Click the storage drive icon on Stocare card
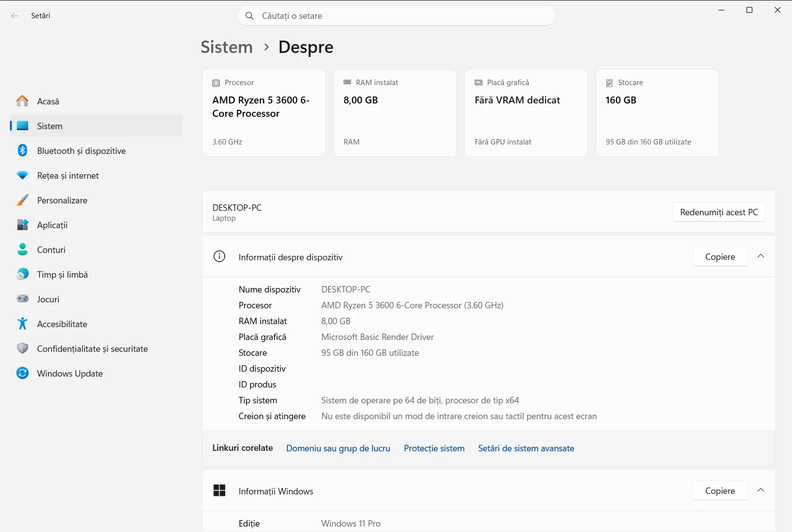This screenshot has height=532, width=792. point(609,83)
